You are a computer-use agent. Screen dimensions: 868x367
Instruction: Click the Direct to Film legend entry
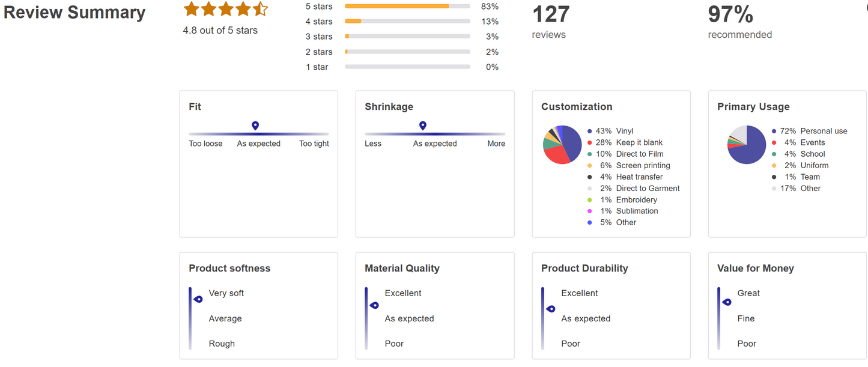click(x=639, y=154)
